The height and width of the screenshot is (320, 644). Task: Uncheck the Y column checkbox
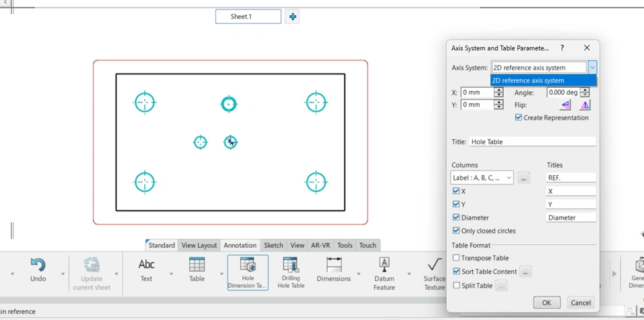(456, 204)
